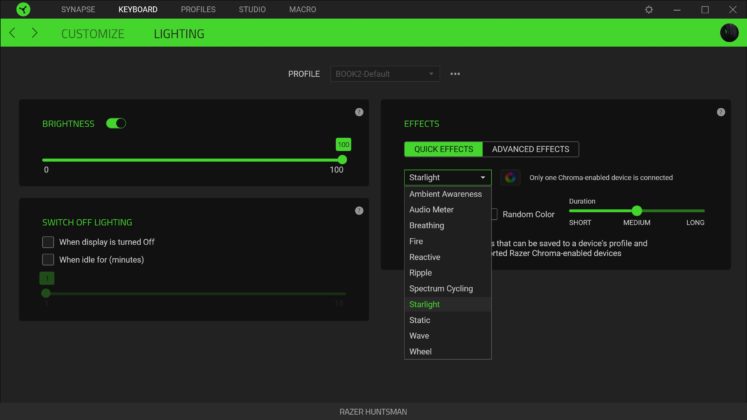This screenshot has height=420, width=747.
Task: Open Synapse settings gear
Action: point(649,9)
